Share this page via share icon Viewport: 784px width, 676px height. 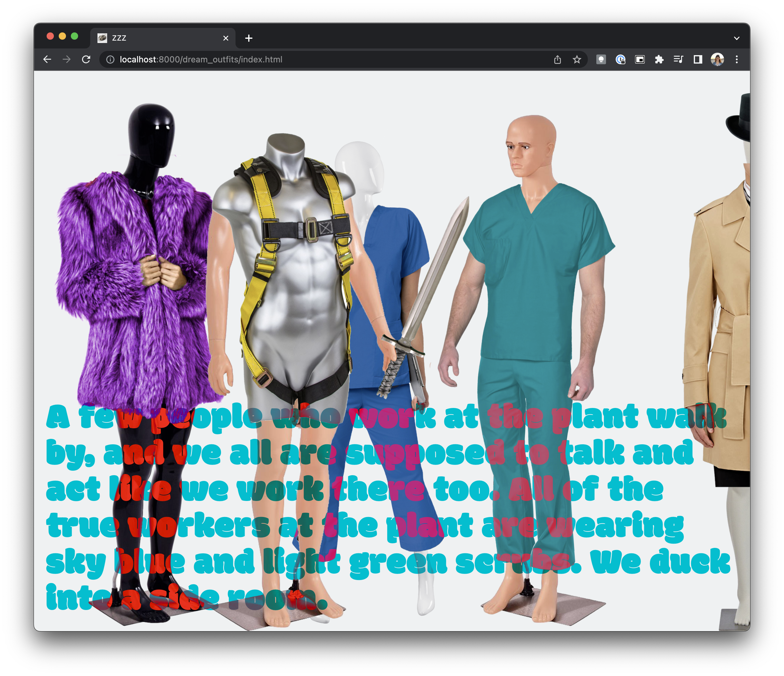[557, 59]
